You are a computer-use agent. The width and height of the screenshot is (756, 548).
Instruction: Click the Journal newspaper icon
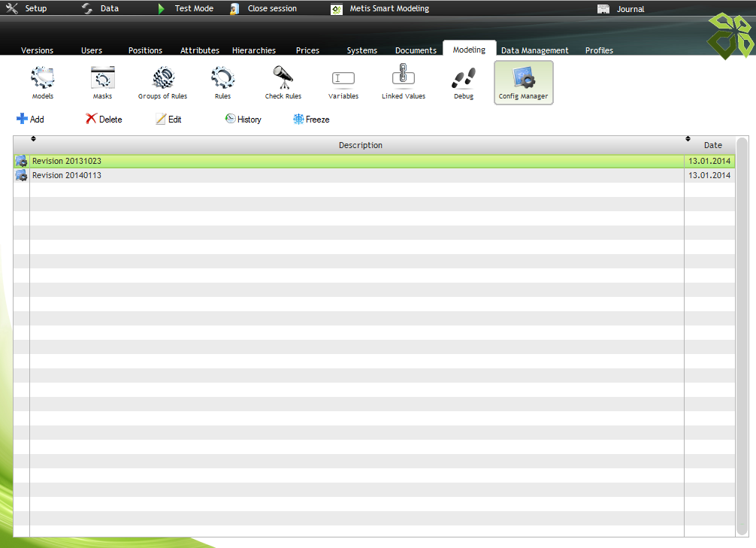(603, 9)
